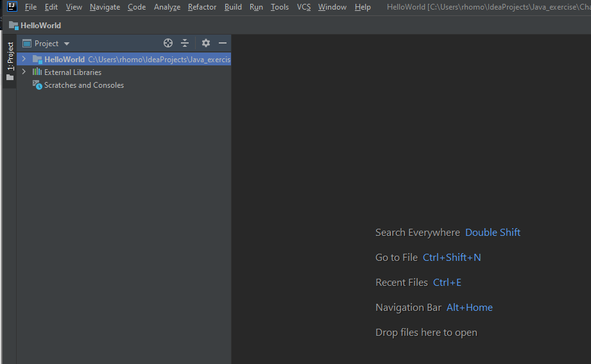Click the IntelliJ IDEA logo icon
The image size is (591, 364).
pos(12,6)
